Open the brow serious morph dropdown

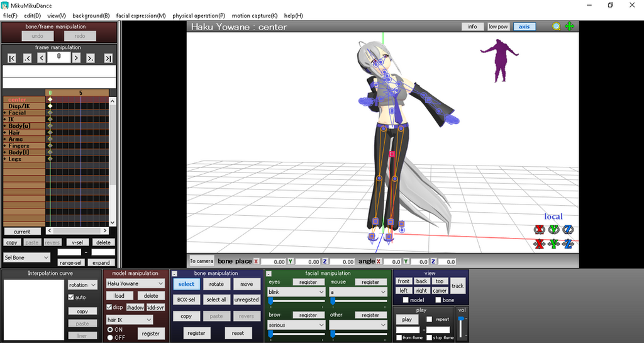(296, 325)
